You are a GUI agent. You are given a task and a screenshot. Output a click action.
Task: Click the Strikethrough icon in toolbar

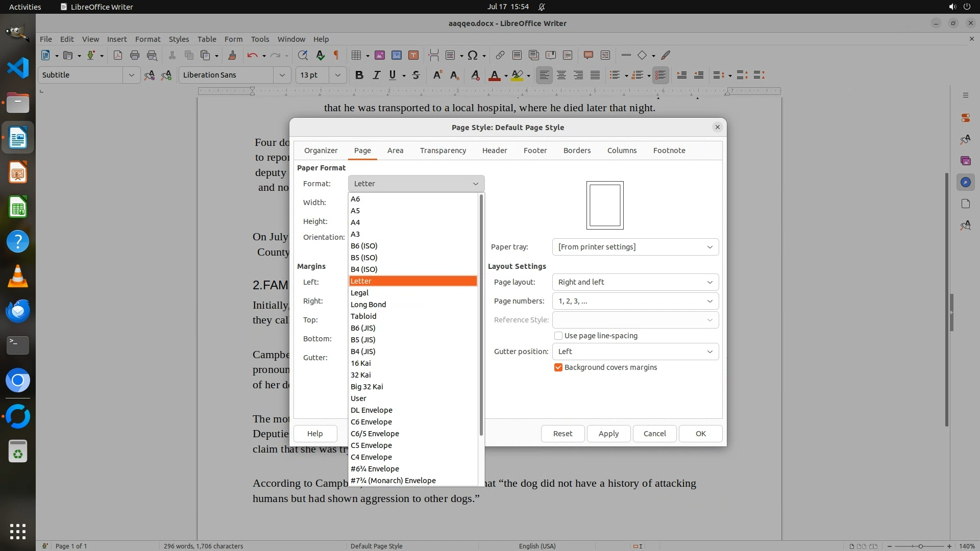(x=416, y=75)
